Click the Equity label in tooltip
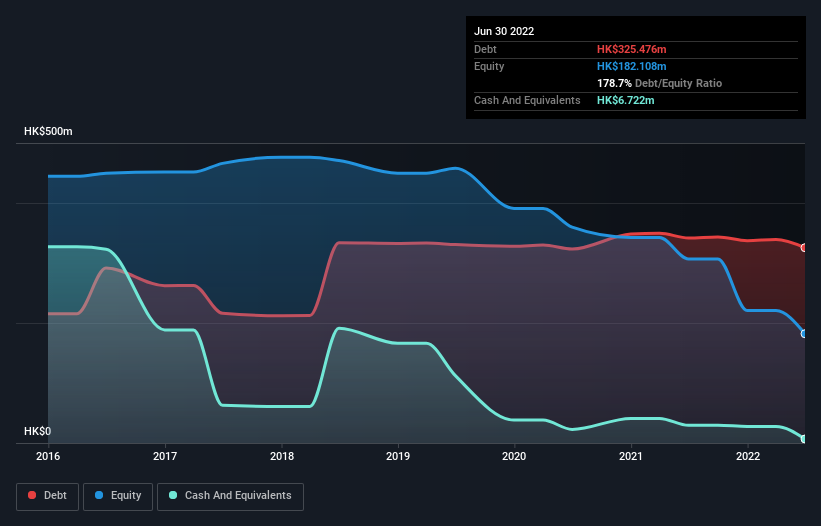This screenshot has width=821, height=526. point(489,66)
